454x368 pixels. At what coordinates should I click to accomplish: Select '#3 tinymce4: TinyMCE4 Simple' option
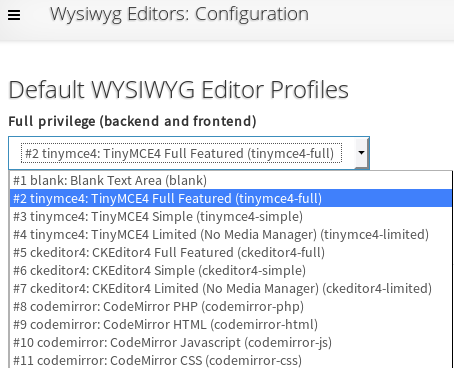pos(231,217)
